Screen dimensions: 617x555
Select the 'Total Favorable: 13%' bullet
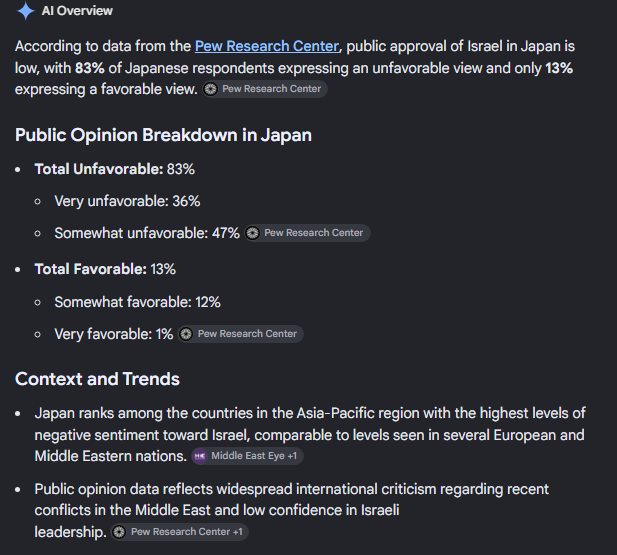point(105,269)
